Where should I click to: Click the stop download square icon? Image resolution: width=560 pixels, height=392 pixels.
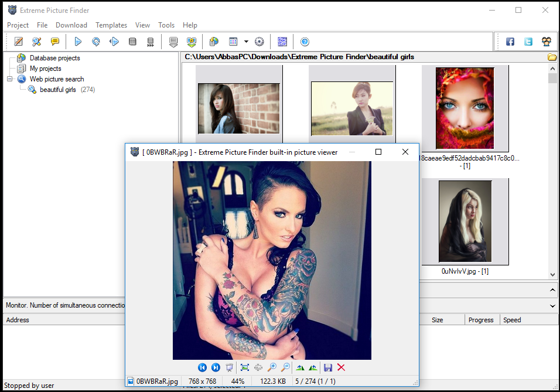[x=132, y=42]
